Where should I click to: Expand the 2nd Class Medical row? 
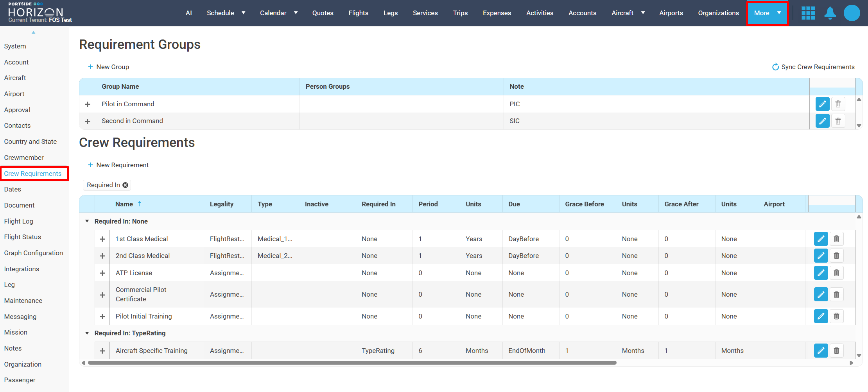pos(102,256)
